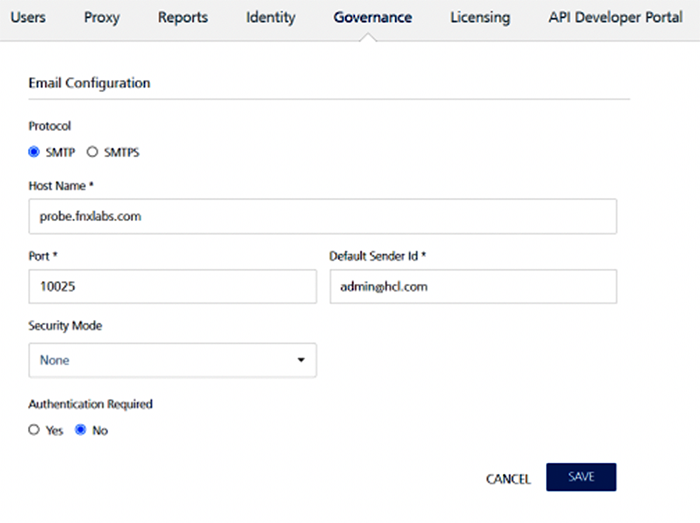
Task: Click the Email Configuration heading
Action: pos(89,83)
